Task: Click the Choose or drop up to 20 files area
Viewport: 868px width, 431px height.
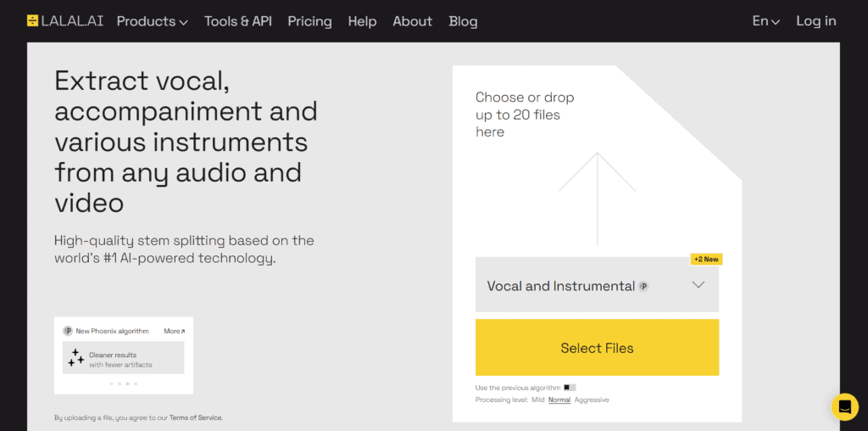Action: (x=525, y=115)
